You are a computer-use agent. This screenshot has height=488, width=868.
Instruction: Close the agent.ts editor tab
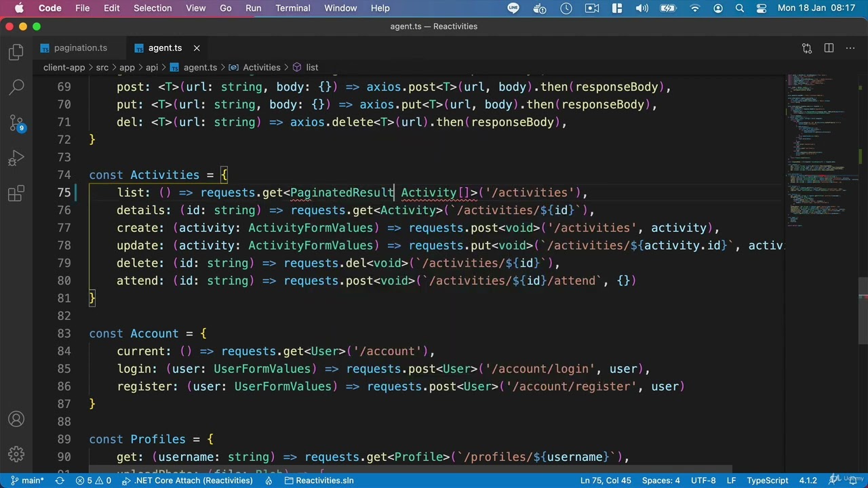pos(197,48)
